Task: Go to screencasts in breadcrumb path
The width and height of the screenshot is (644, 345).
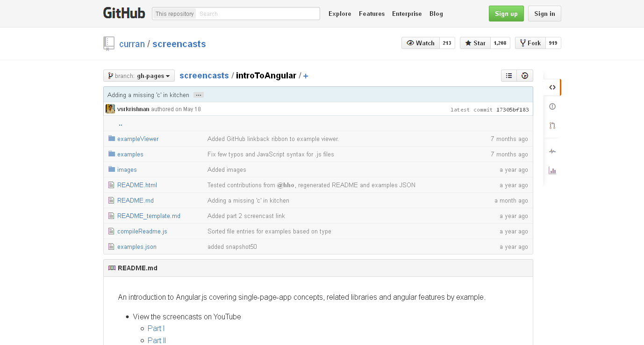Action: tap(204, 76)
